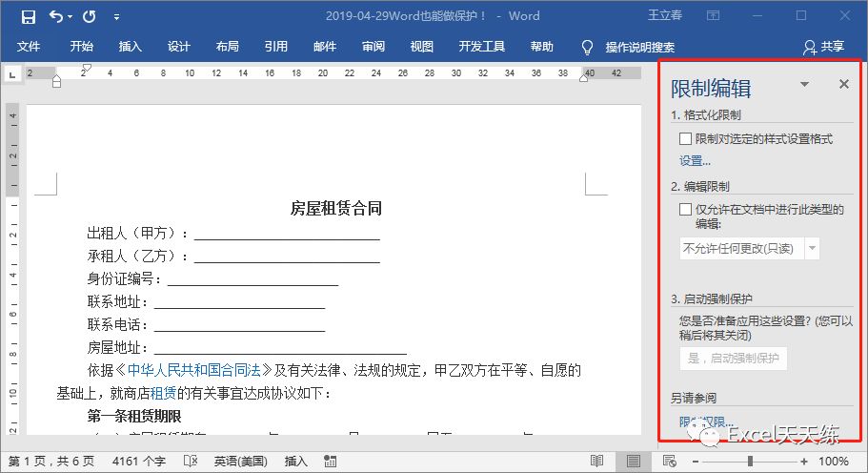
Task: Open the 帮助 tab
Action: tap(541, 47)
